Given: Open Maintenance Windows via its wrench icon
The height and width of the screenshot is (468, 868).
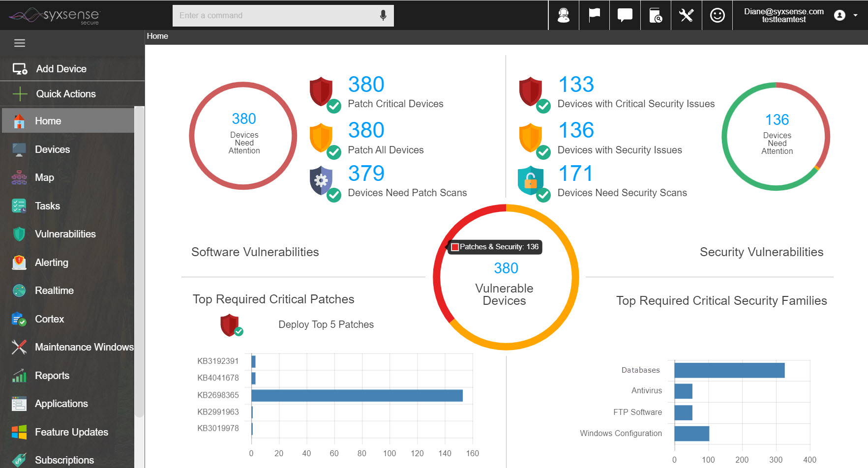Looking at the screenshot, I should (x=18, y=347).
